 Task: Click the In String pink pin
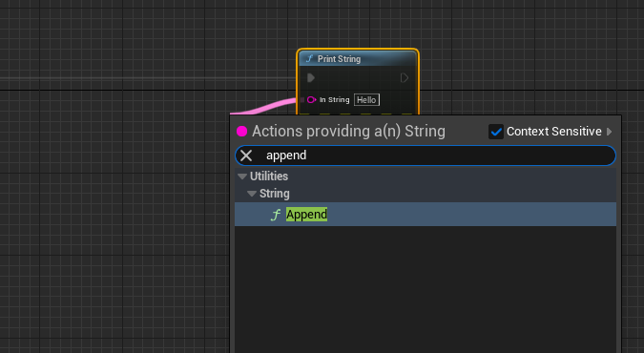311,99
